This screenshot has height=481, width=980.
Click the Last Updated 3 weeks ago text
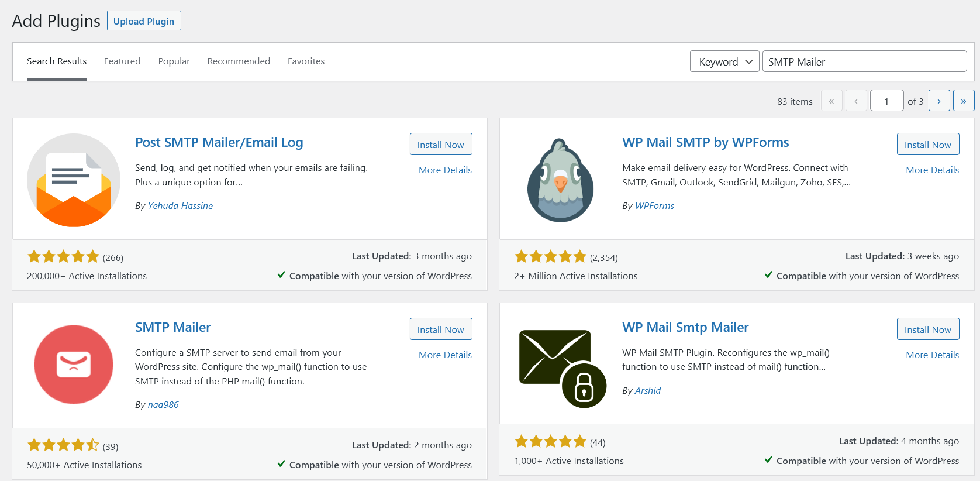[x=902, y=256]
